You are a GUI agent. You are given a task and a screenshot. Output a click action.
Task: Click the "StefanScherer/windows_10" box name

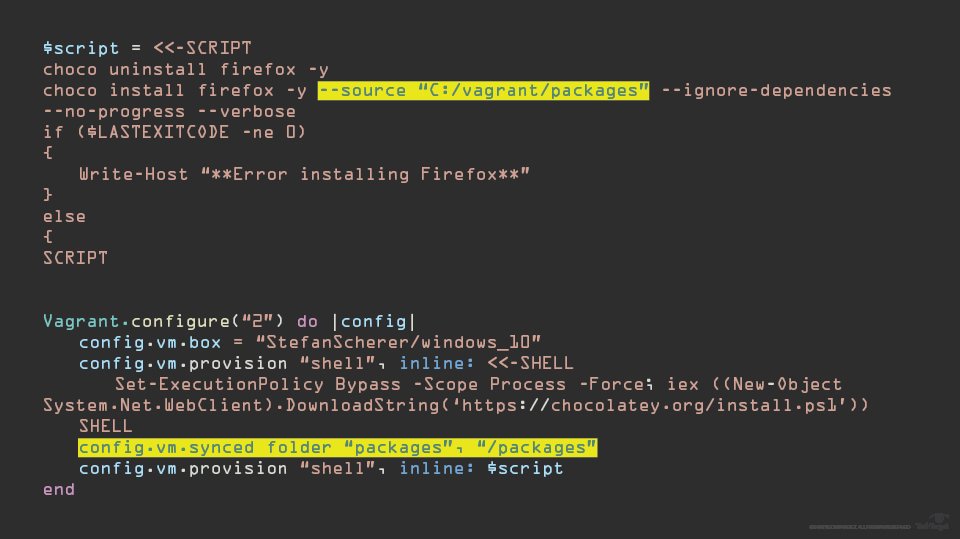pos(398,342)
